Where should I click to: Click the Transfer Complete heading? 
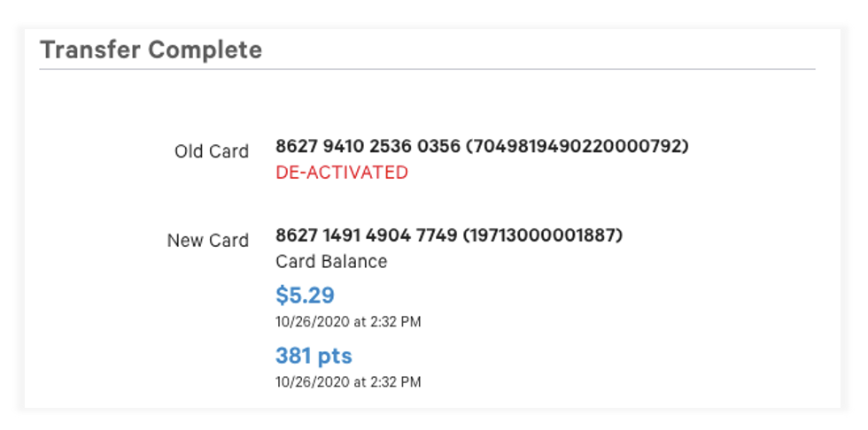coord(151,50)
